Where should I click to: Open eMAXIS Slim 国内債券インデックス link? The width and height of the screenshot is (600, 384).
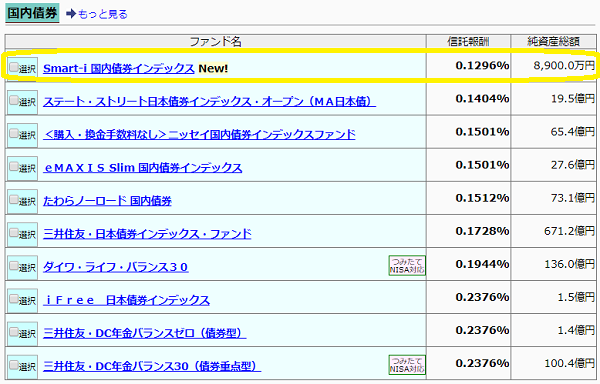pyautogui.click(x=143, y=168)
